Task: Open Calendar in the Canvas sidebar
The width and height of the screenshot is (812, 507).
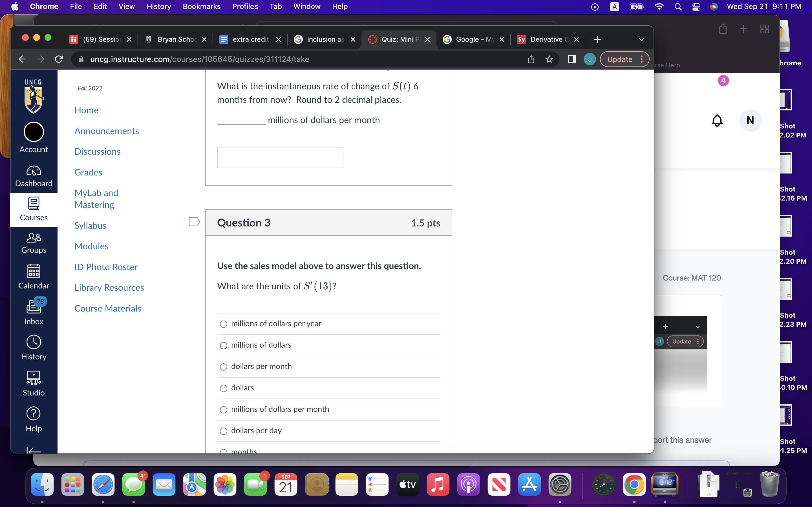Action: tap(34, 277)
